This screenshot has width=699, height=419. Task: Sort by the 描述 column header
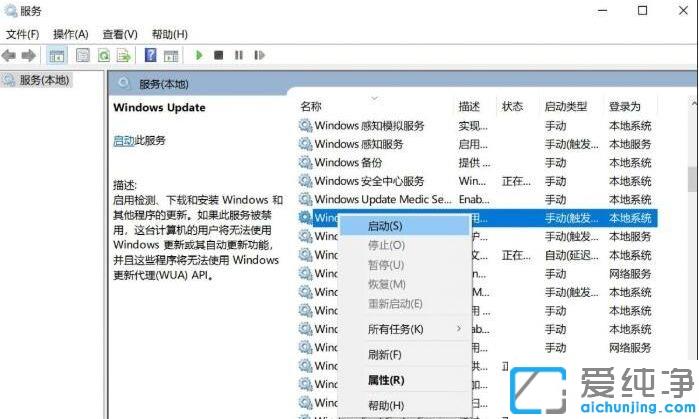pyautogui.click(x=469, y=107)
